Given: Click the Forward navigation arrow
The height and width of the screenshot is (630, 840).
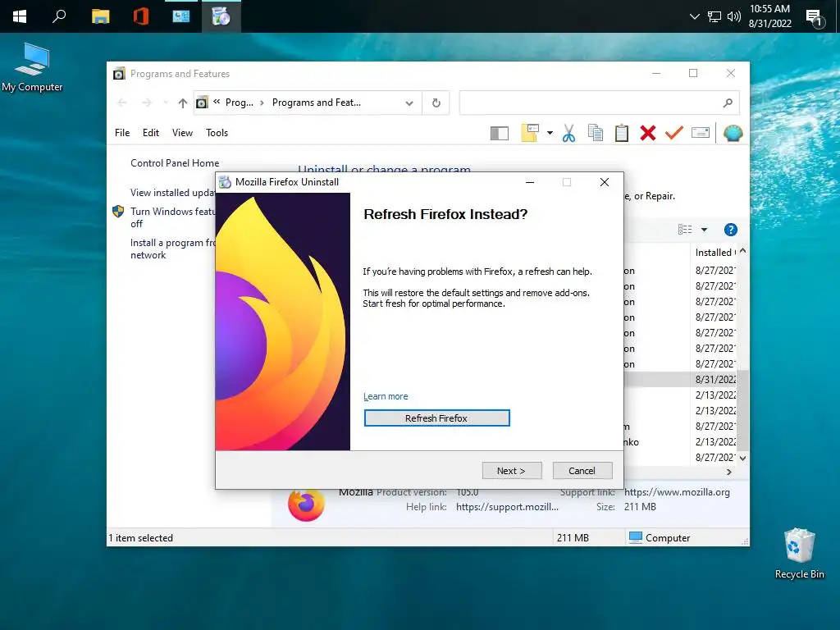Looking at the screenshot, I should click(147, 103).
